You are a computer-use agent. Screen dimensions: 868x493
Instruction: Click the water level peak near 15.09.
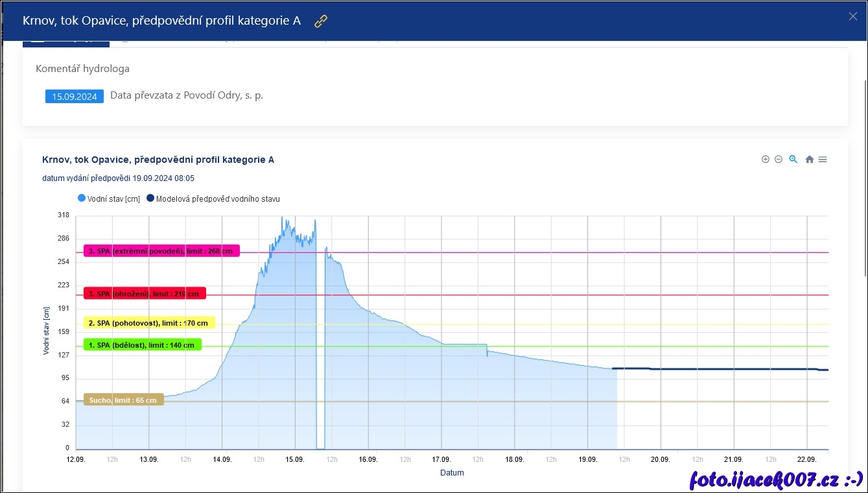282,221
